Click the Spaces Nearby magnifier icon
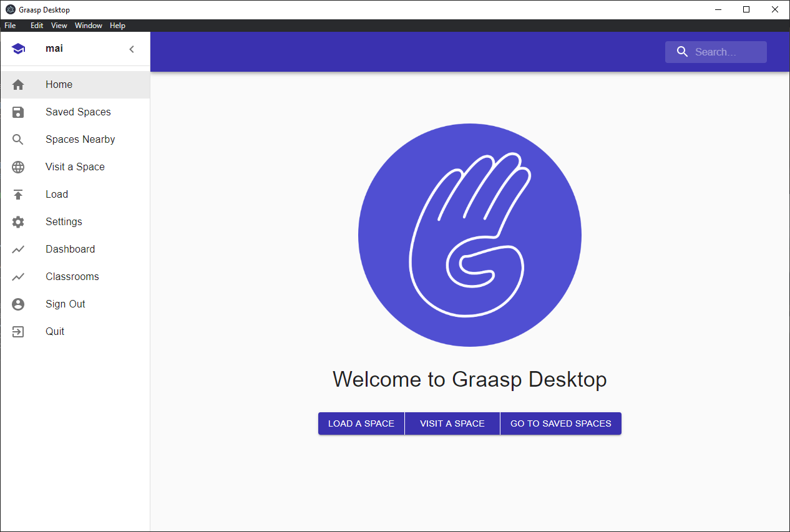Viewport: 790px width, 532px height. coord(18,139)
